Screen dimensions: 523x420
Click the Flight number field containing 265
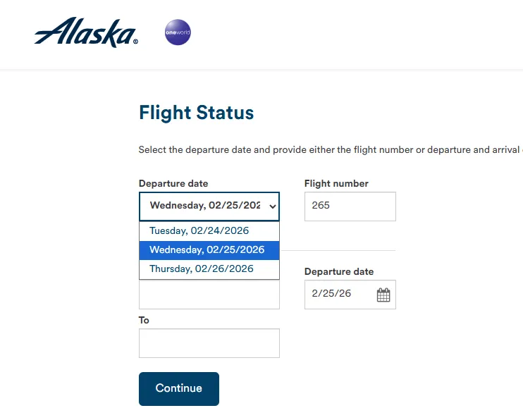350,206
